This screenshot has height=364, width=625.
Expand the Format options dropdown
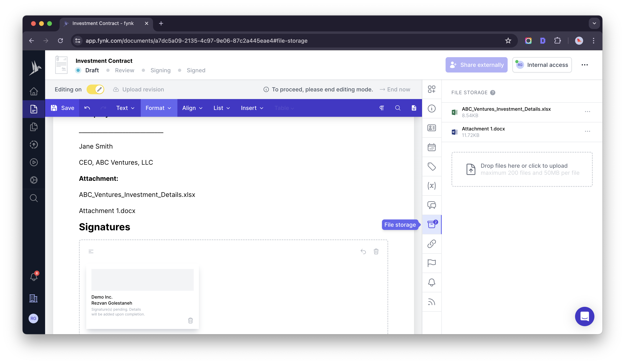pos(159,108)
